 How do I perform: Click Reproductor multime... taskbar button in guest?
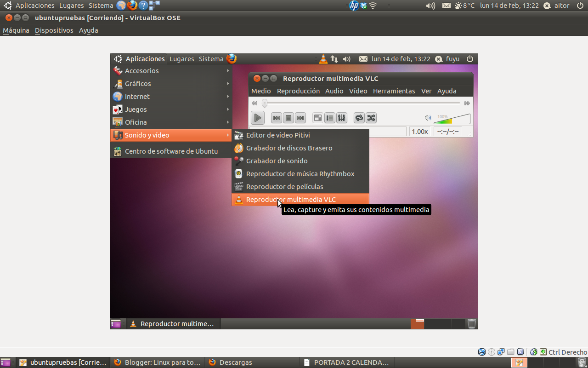tap(173, 324)
